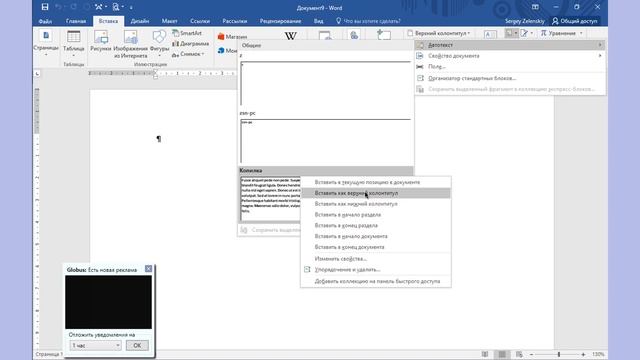Open Организатор стандартных блоков...
This screenshot has height=360, width=640.
pyautogui.click(x=510, y=78)
